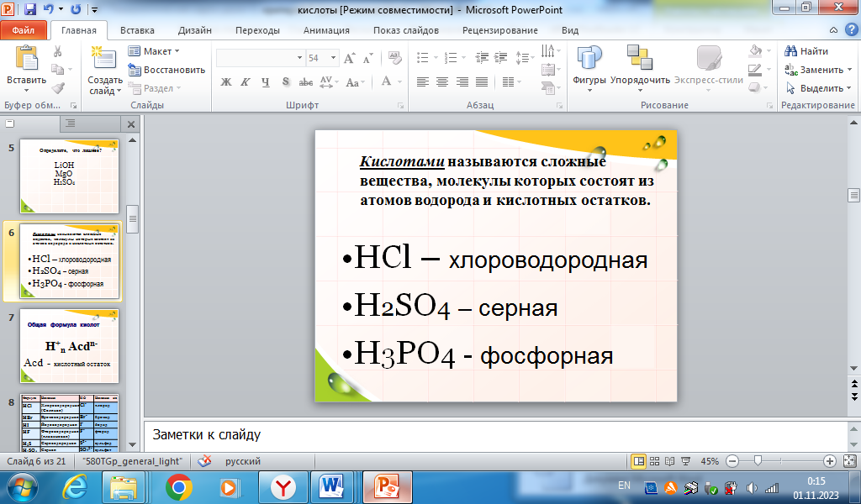Open the bulleted list dropdown arrow
The height and width of the screenshot is (504, 861).
coord(436,58)
